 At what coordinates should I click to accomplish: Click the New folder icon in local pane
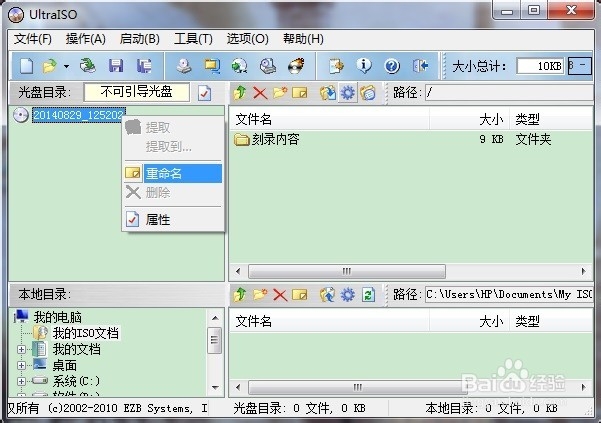(260, 295)
